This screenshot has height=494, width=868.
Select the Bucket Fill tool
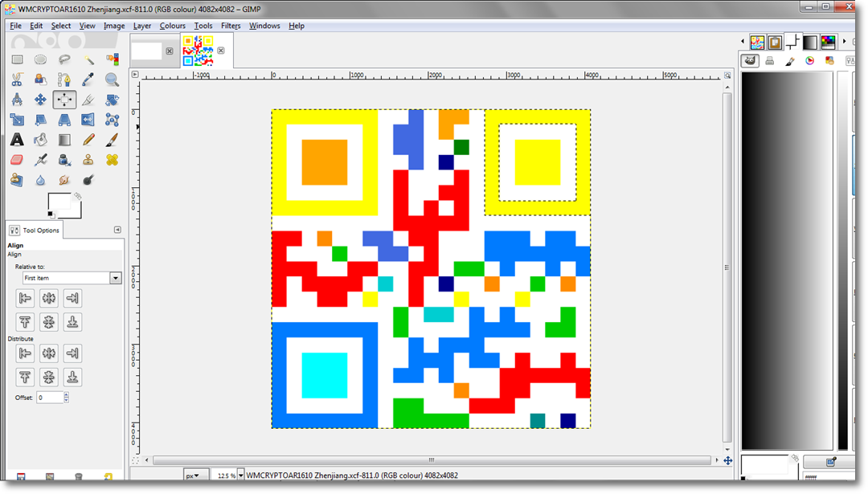tap(40, 140)
